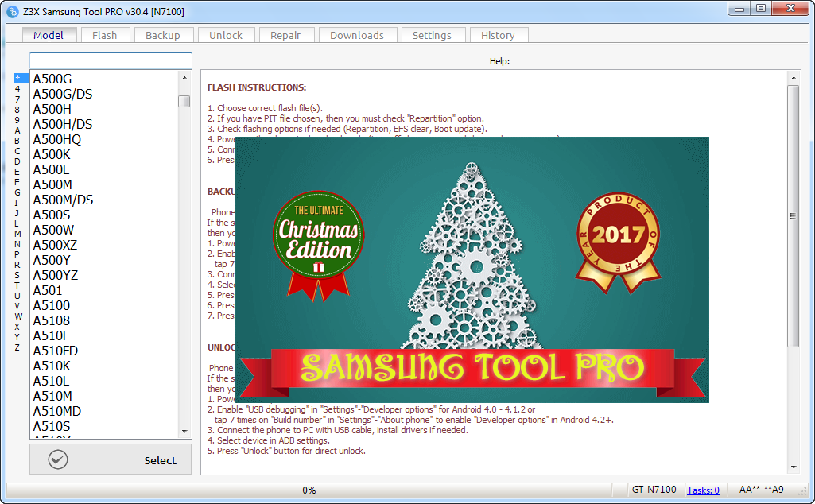Select model A500K
This screenshot has width=815, height=504.
[x=52, y=154]
